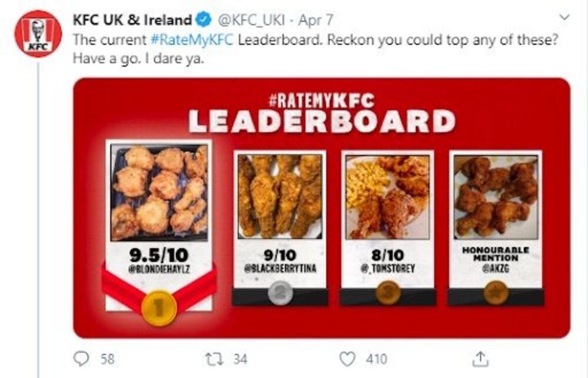
Task: Click the silver second-place medal
Action: tap(279, 293)
